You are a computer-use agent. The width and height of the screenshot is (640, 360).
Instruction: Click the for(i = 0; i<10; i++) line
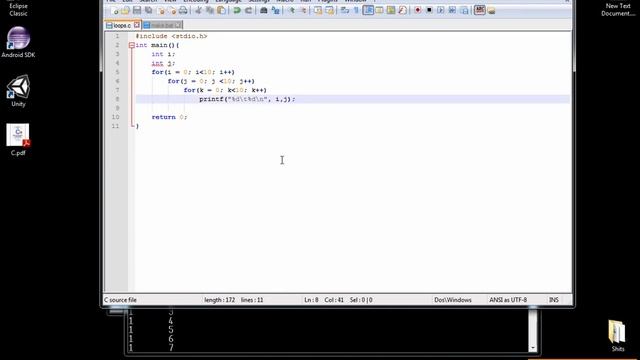point(193,72)
